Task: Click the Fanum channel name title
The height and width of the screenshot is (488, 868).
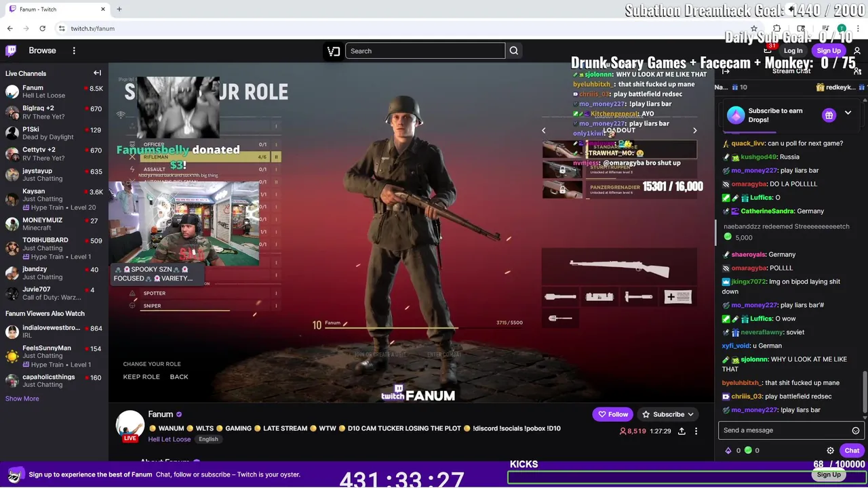Action: pyautogui.click(x=161, y=414)
